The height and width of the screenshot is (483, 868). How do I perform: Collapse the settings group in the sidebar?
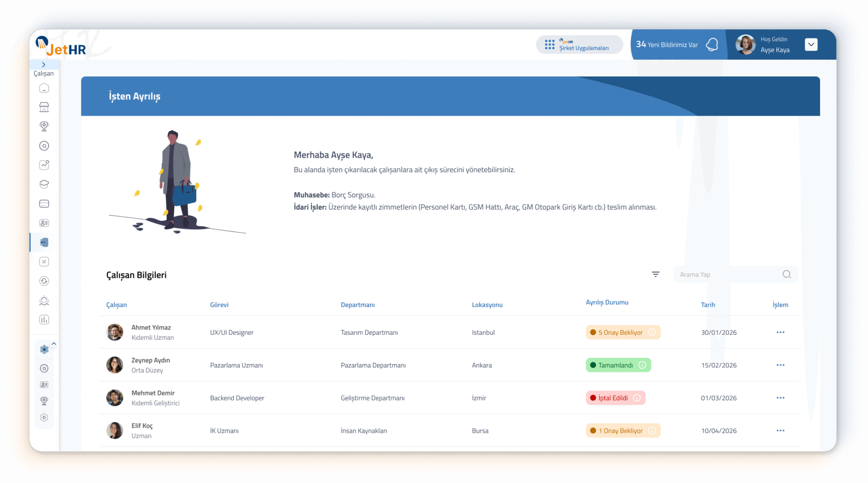(54, 344)
